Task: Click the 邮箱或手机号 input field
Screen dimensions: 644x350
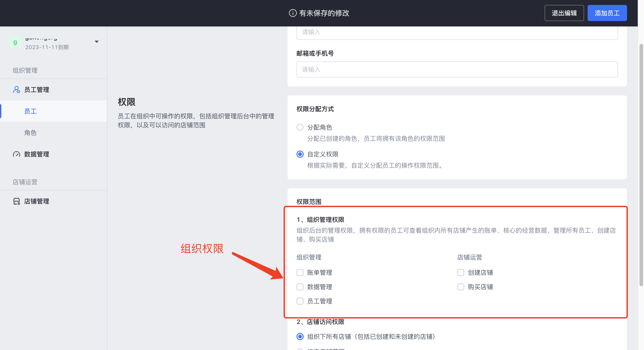Action: tap(457, 69)
